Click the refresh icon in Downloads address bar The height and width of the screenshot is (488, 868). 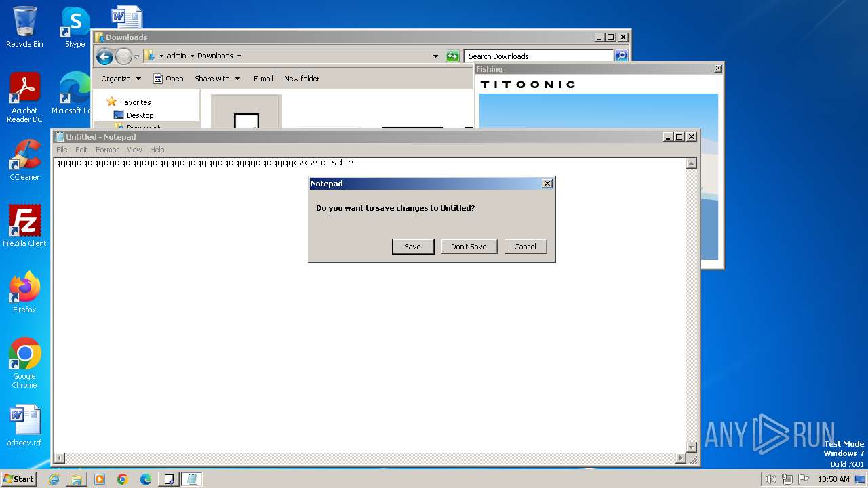(x=452, y=56)
